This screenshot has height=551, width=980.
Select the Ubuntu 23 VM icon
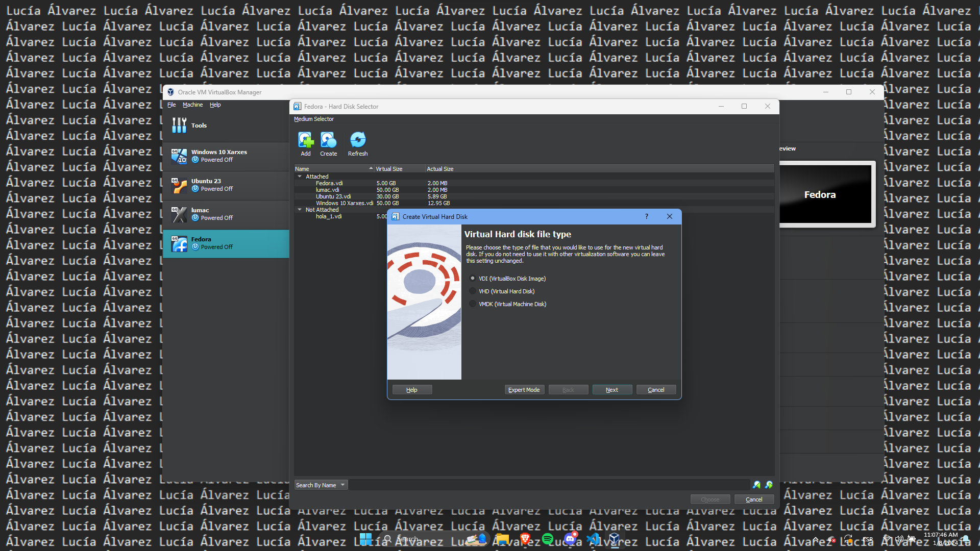coord(179,185)
